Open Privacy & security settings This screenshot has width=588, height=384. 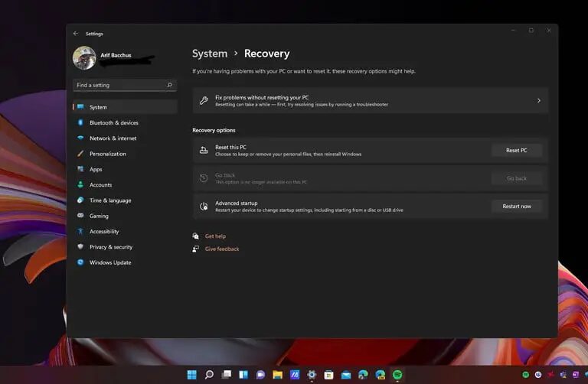[110, 247]
